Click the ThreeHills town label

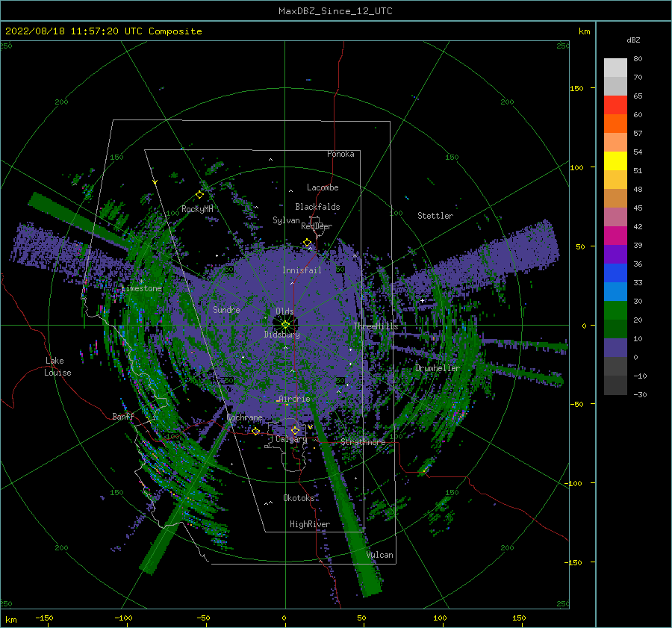click(376, 326)
